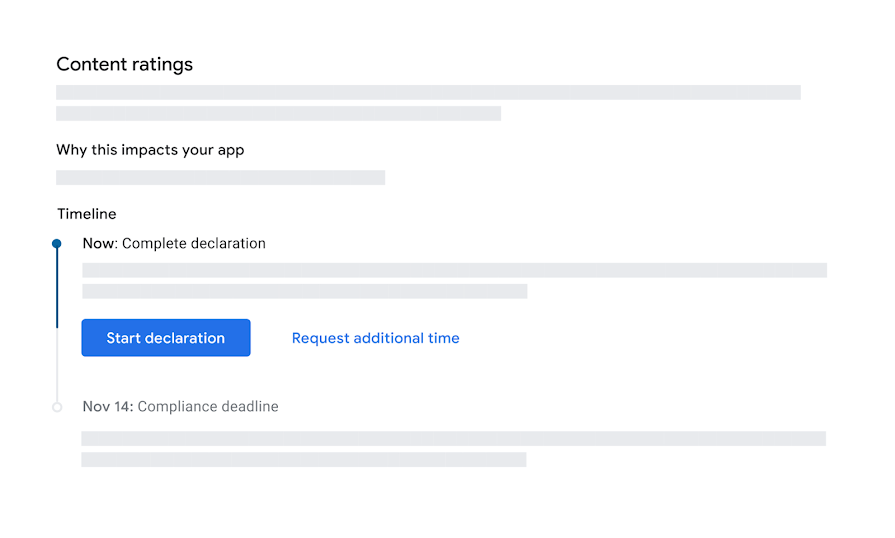The height and width of the screenshot is (538, 895).
Task: Click the "Now:" label in timeline
Action: (x=100, y=244)
